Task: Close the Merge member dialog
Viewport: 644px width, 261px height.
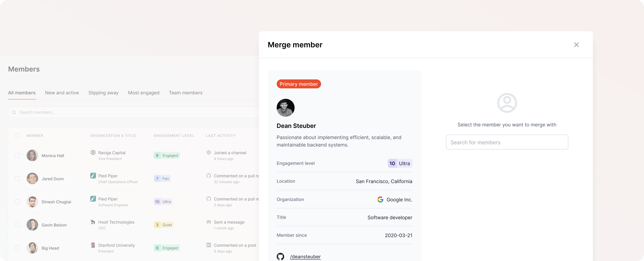Action: [576, 45]
